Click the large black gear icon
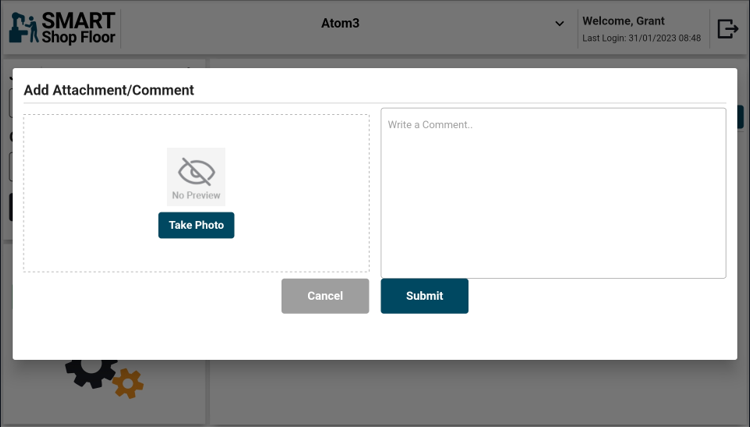Screen dimensions: 750x427 90,372
